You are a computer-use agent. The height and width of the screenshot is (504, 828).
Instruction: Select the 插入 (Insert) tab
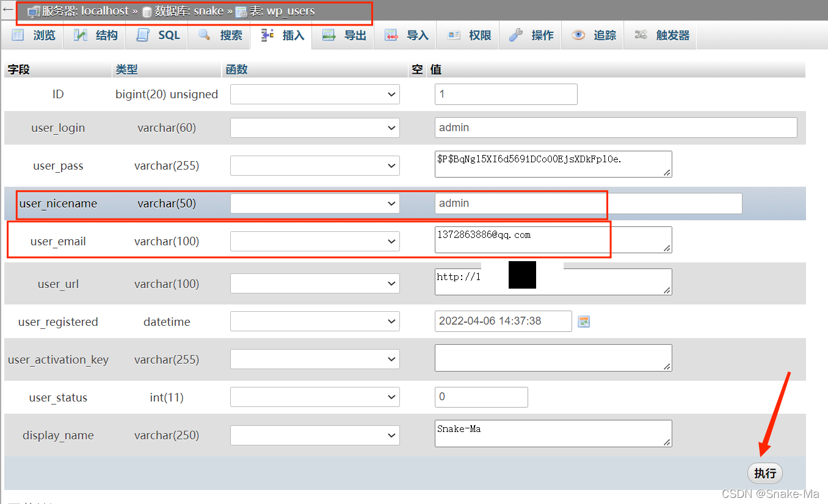(x=282, y=35)
